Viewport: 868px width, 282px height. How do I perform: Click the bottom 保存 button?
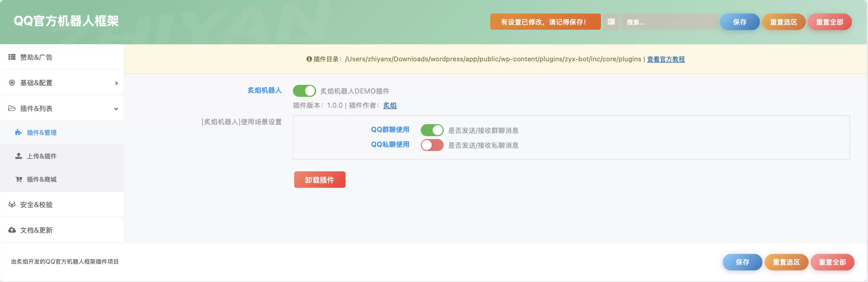coord(742,262)
